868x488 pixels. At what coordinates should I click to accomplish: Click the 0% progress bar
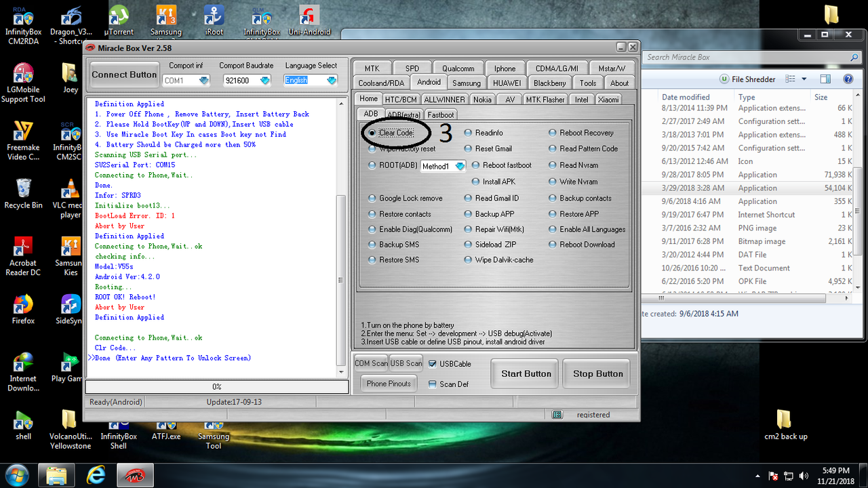point(217,387)
